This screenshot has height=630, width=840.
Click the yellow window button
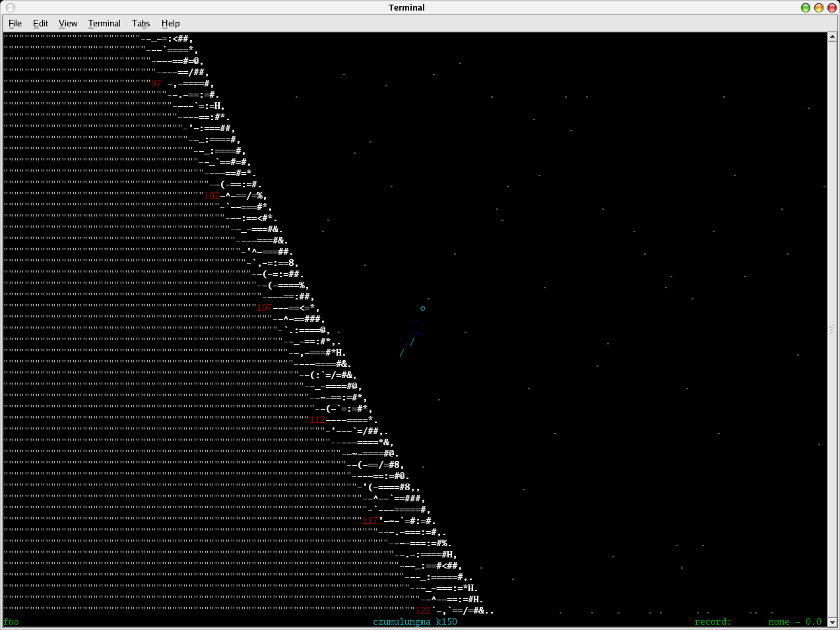pyautogui.click(x=819, y=8)
